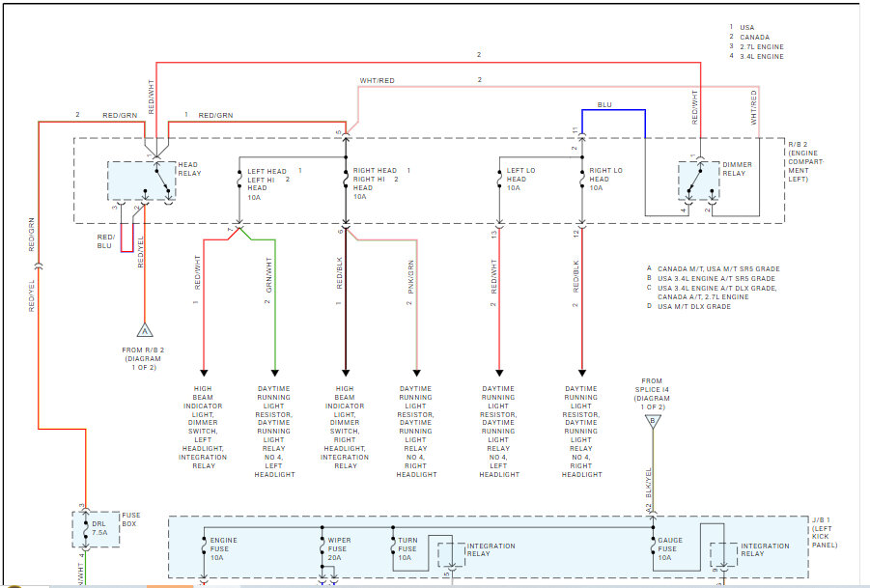Click the triangle connector marked A
870x588 pixels.
[x=145, y=330]
